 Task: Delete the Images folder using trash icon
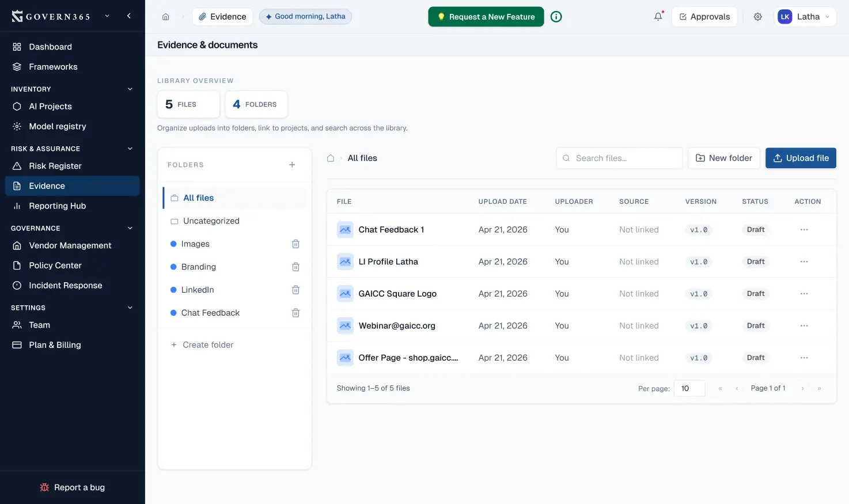(295, 244)
